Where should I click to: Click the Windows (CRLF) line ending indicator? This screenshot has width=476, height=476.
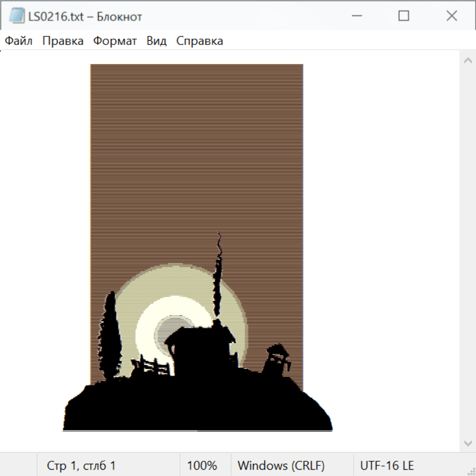coord(281,466)
